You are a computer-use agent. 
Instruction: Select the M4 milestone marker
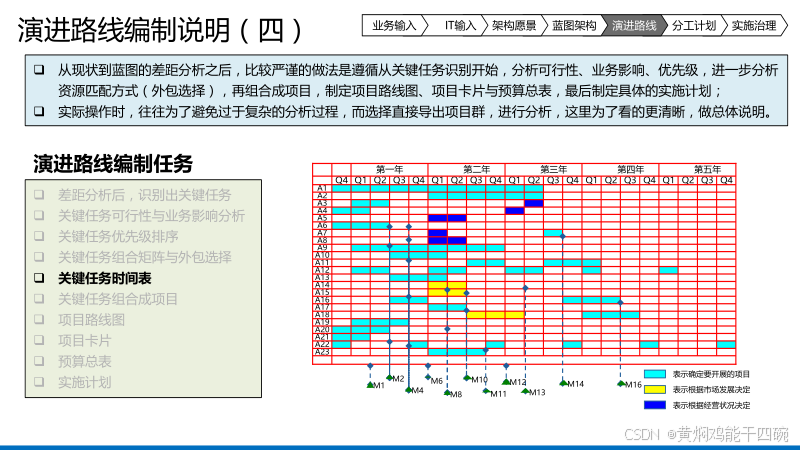coord(409,390)
